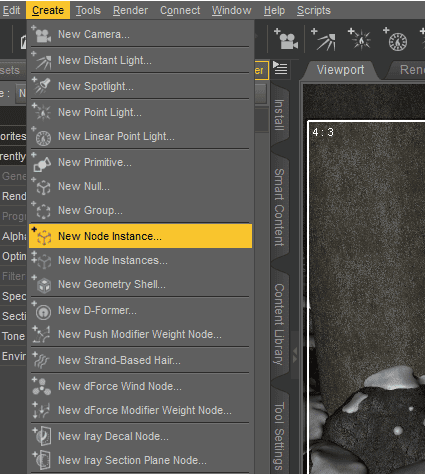The image size is (425, 474).
Task: Choose New dForce Wind Node... entry
Action: pyautogui.click(x=140, y=386)
